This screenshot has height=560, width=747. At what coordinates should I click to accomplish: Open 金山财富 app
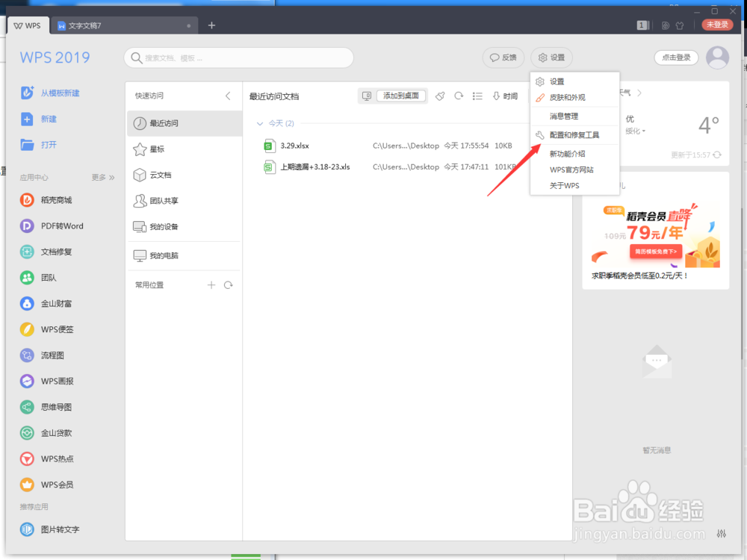(x=46, y=303)
